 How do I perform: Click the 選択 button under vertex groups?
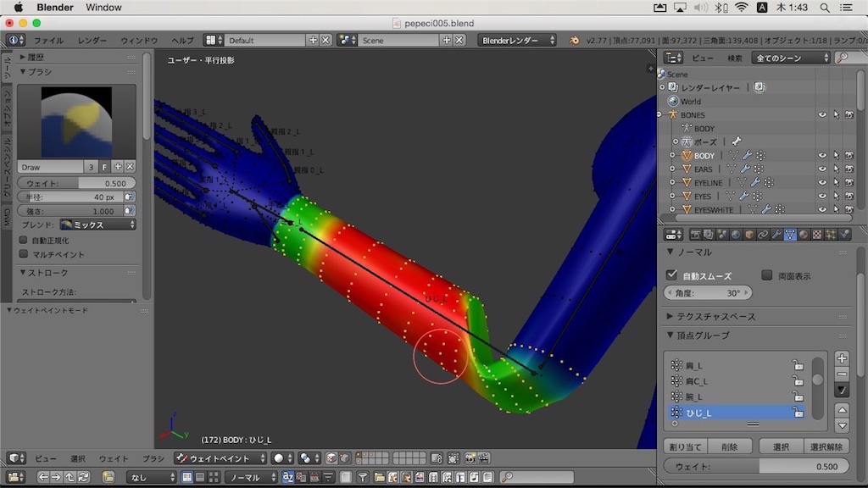[781, 446]
